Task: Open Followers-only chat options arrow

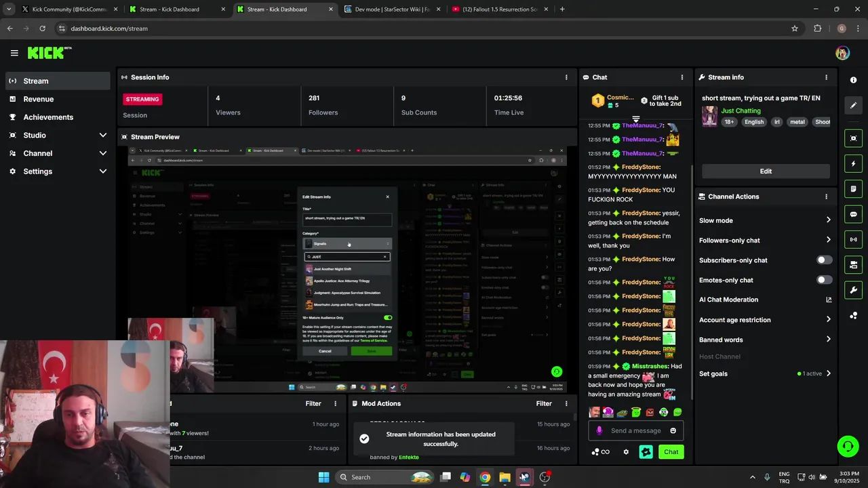Action: pyautogui.click(x=828, y=240)
